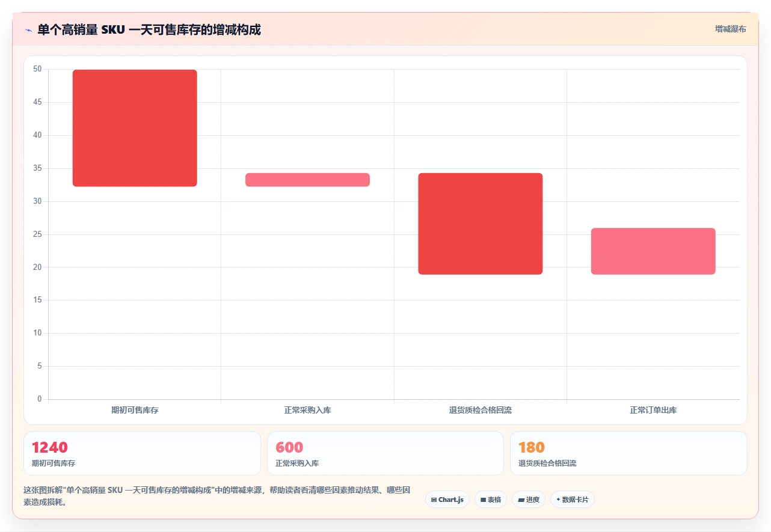Click the Chart.js tag chip
771x532 pixels.
447,500
